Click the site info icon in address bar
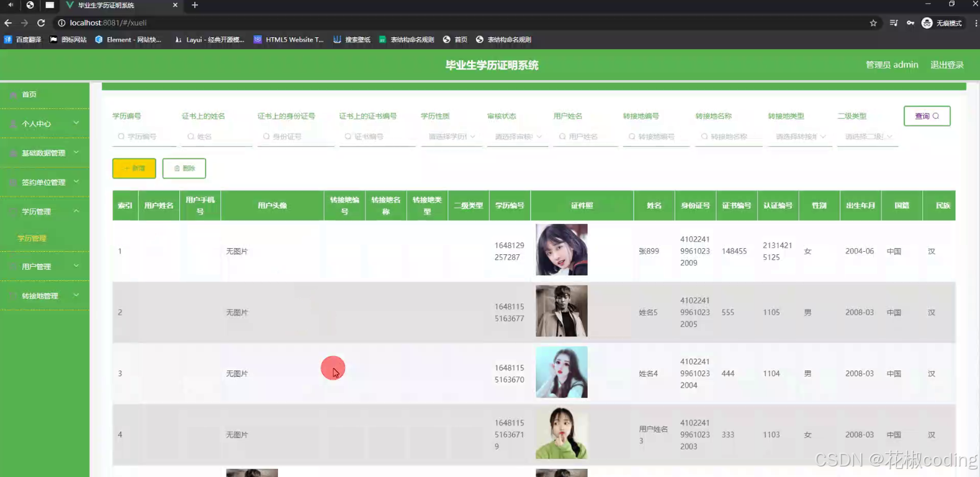Viewport: 980px width, 477px height. 61,23
